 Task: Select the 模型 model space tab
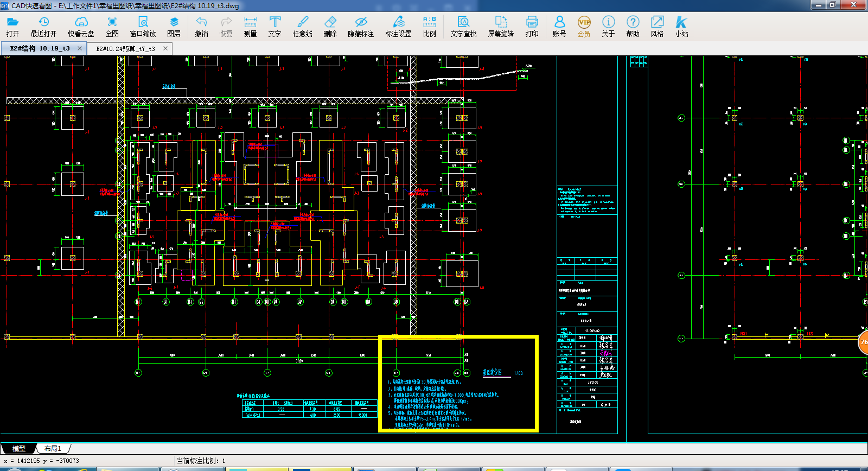tap(18, 448)
